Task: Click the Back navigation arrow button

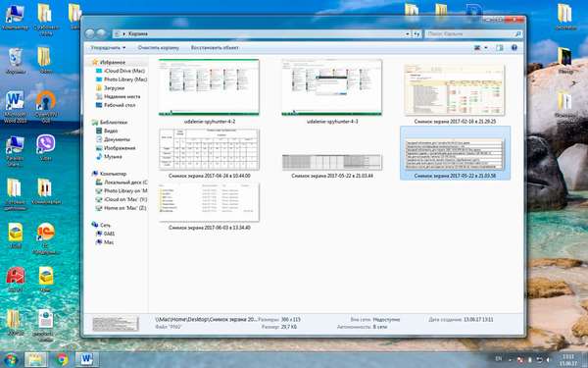Action: click(x=89, y=33)
